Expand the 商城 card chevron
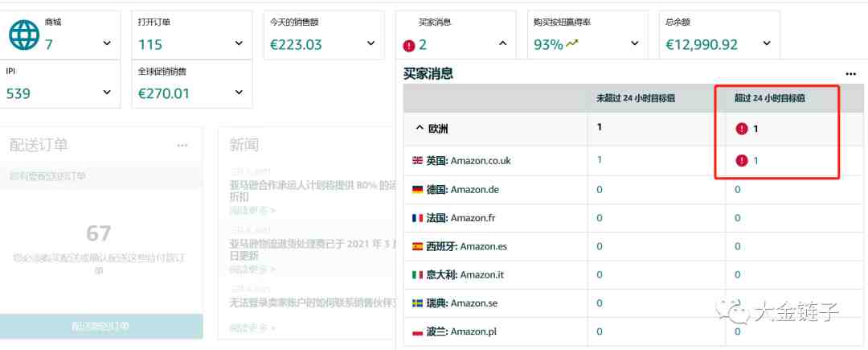868x350 pixels. pyautogui.click(x=107, y=43)
